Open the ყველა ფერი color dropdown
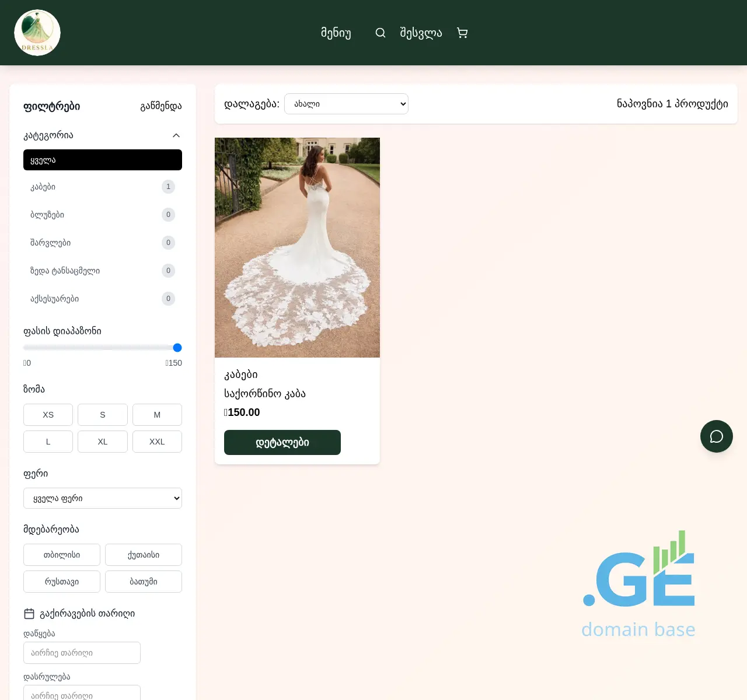747x700 pixels. 102,498
